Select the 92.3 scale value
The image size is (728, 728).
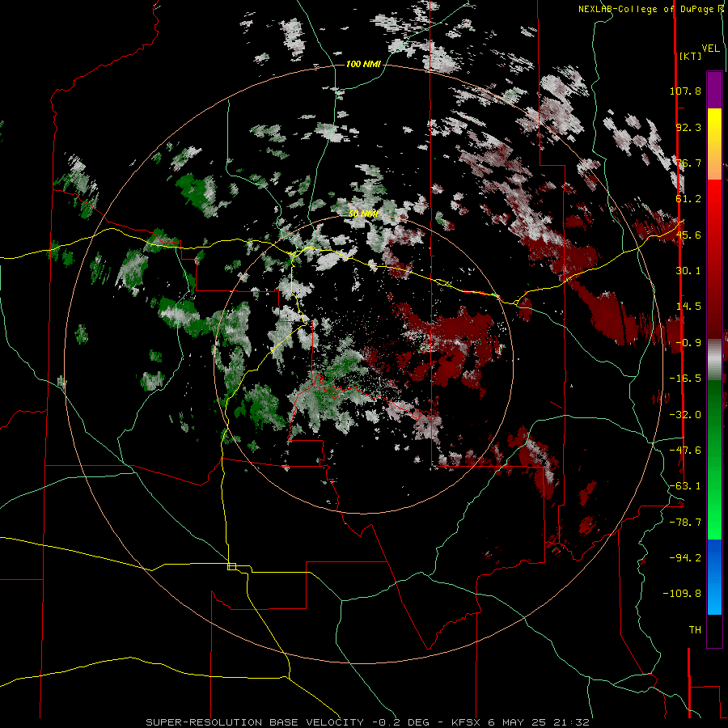pyautogui.click(x=688, y=127)
